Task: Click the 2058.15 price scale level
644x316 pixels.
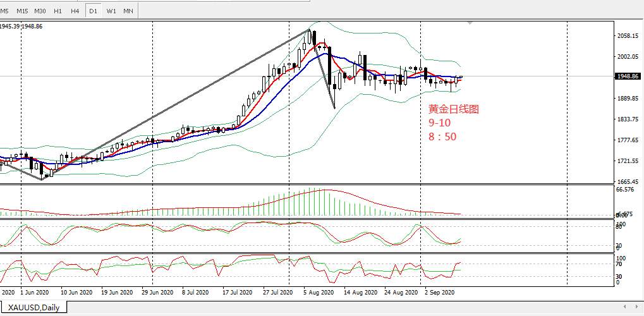Action: [628, 36]
